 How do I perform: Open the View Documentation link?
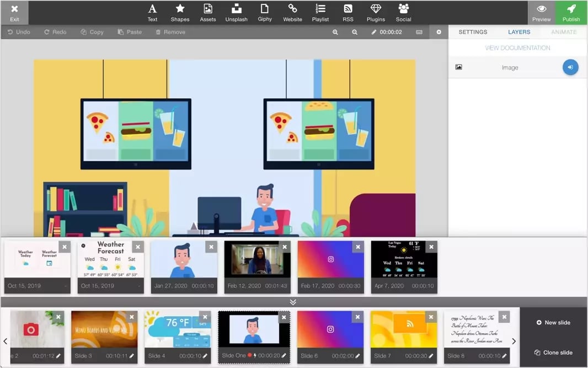click(517, 48)
